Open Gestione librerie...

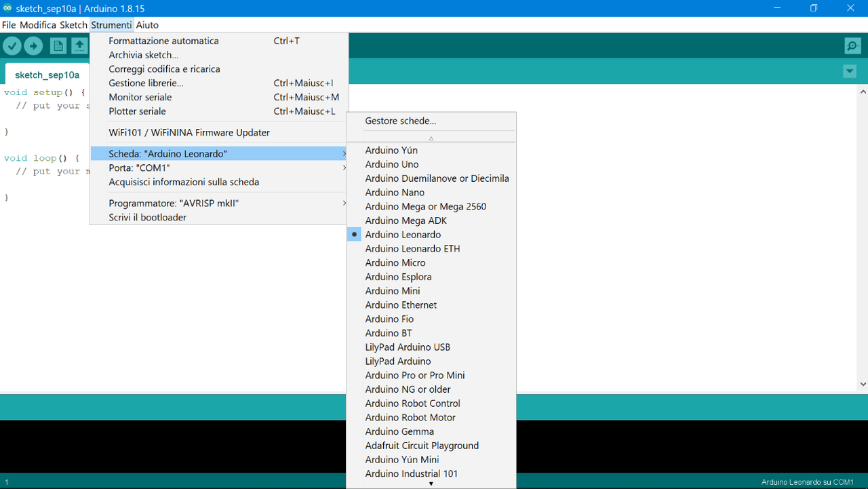[219, 83]
